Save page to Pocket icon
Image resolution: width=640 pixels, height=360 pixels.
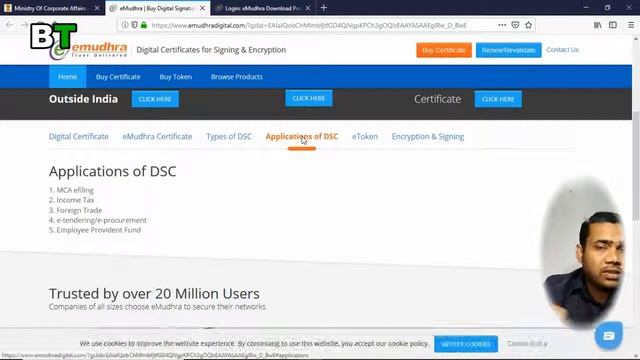point(515,25)
